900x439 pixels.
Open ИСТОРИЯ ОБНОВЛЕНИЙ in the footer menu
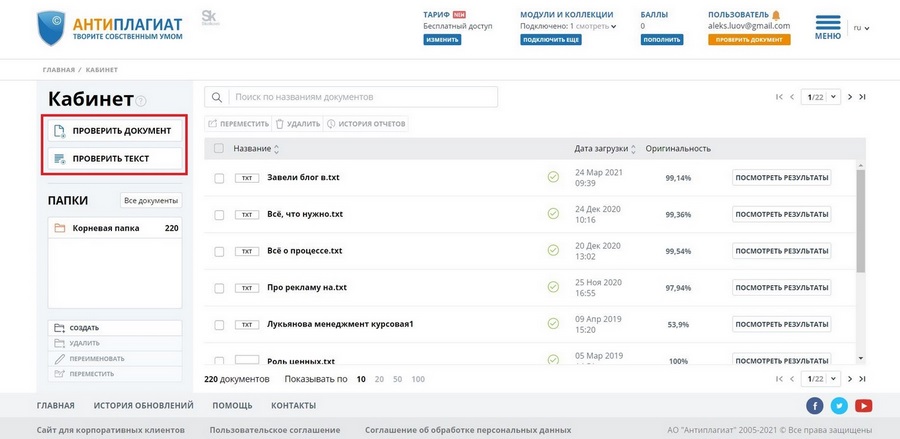pyautogui.click(x=143, y=405)
